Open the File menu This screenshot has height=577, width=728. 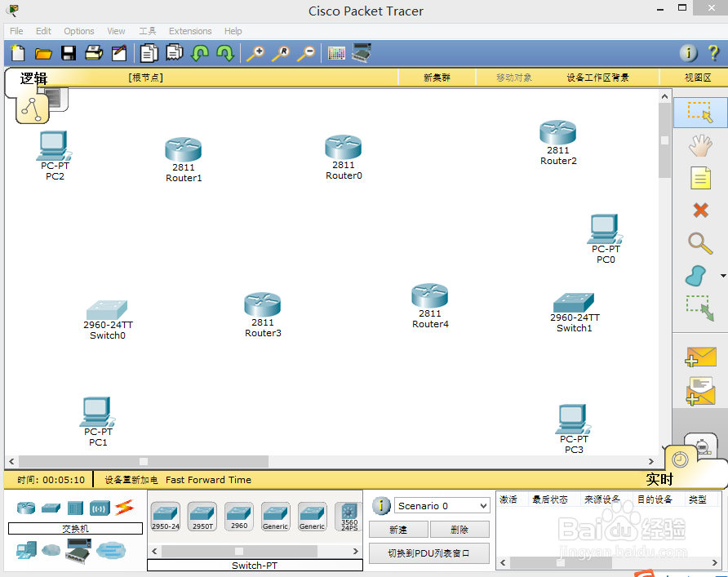point(16,31)
